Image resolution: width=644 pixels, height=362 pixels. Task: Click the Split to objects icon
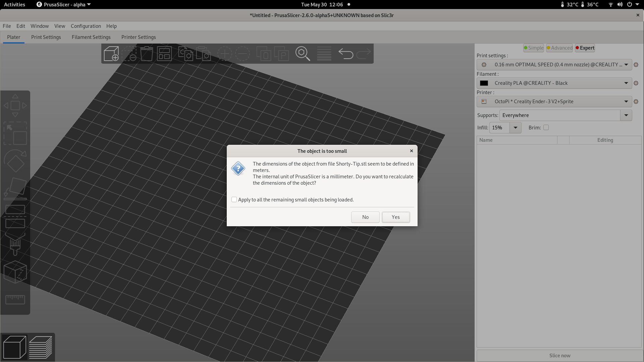264,54
